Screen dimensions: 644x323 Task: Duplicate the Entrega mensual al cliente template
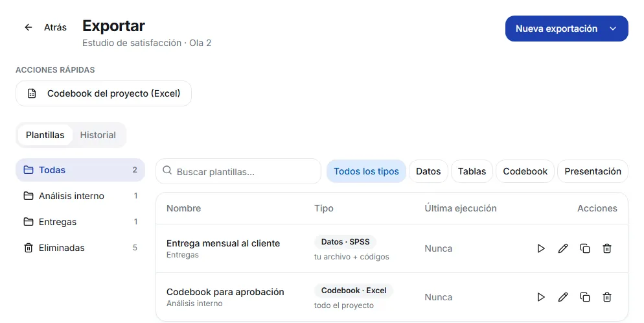coord(585,248)
